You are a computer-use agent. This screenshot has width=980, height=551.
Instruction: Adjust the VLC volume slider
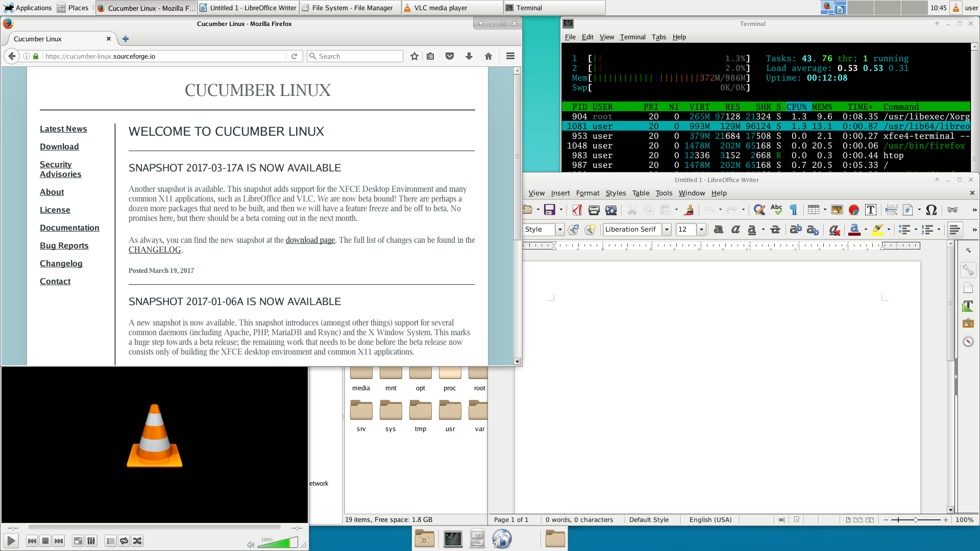coord(277,543)
